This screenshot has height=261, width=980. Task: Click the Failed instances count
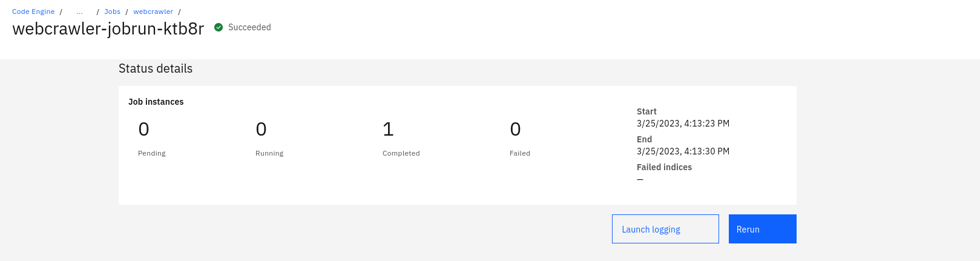[515, 129]
